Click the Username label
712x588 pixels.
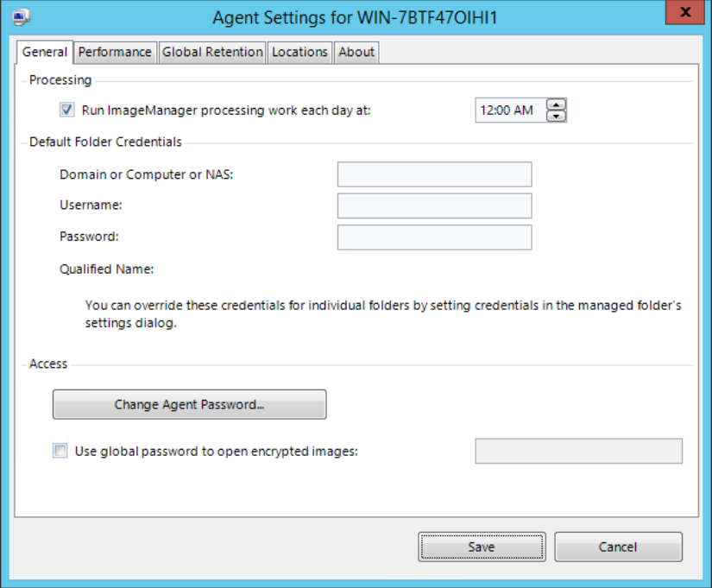coord(91,205)
